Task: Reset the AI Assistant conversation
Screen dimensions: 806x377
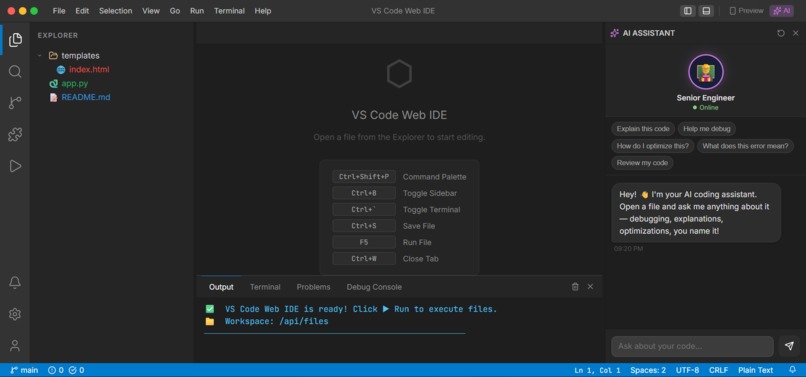Action: click(x=781, y=33)
